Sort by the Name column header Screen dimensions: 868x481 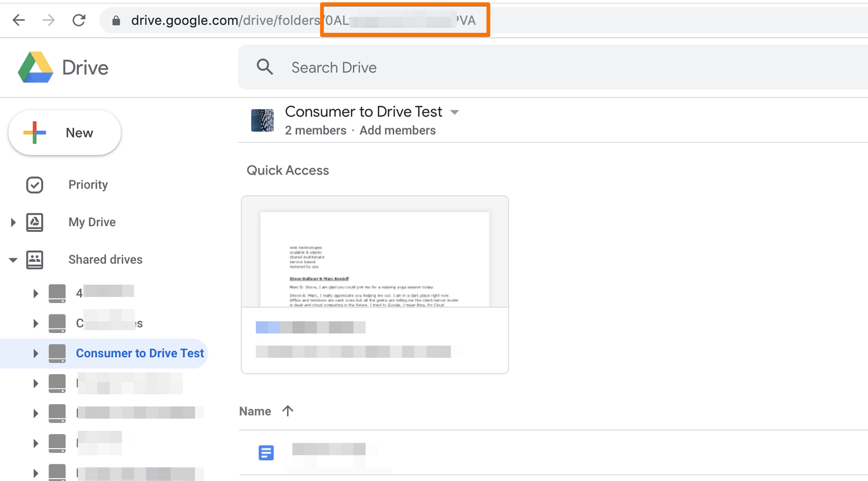[255, 411]
